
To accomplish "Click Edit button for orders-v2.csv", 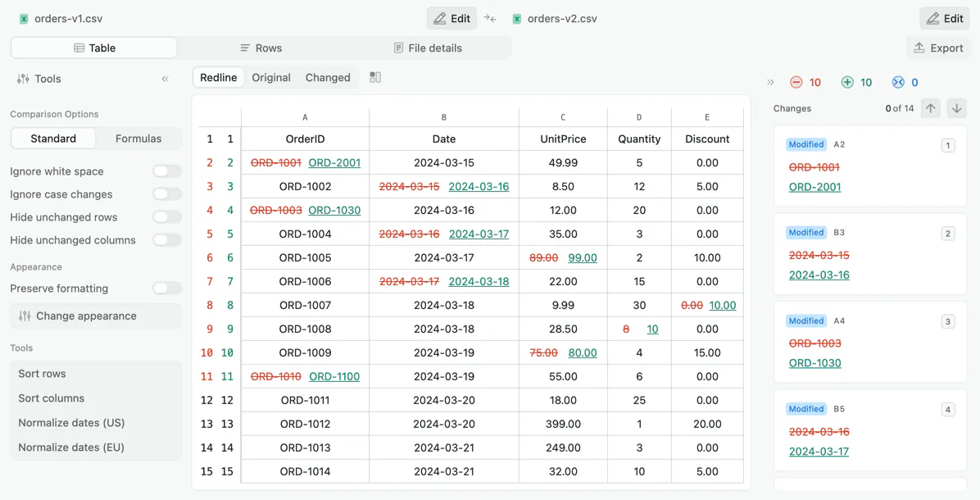I will (945, 19).
